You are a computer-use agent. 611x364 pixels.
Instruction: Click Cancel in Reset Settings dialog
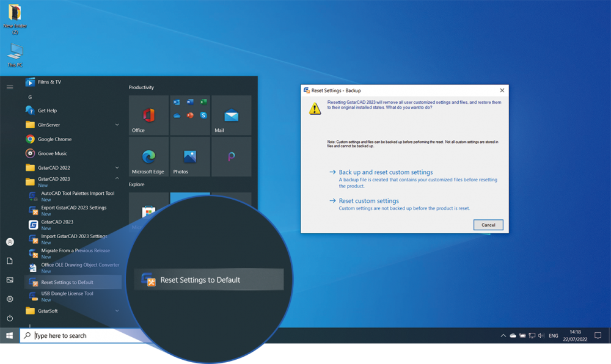click(488, 225)
